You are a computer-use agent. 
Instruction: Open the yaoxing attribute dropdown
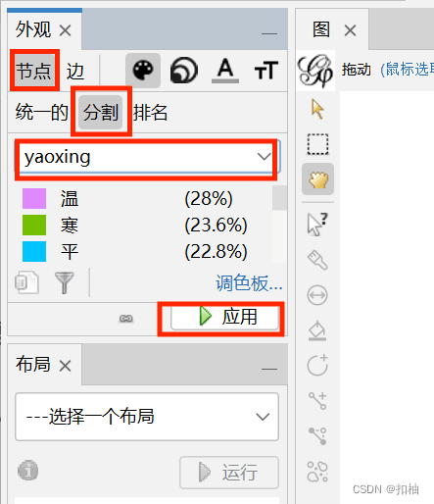pyautogui.click(x=148, y=157)
